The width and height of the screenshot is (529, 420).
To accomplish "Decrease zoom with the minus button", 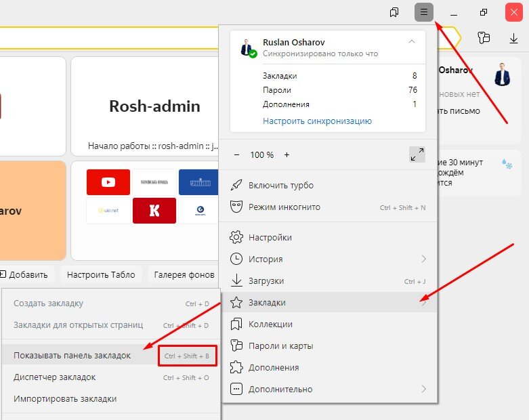I will pos(237,155).
